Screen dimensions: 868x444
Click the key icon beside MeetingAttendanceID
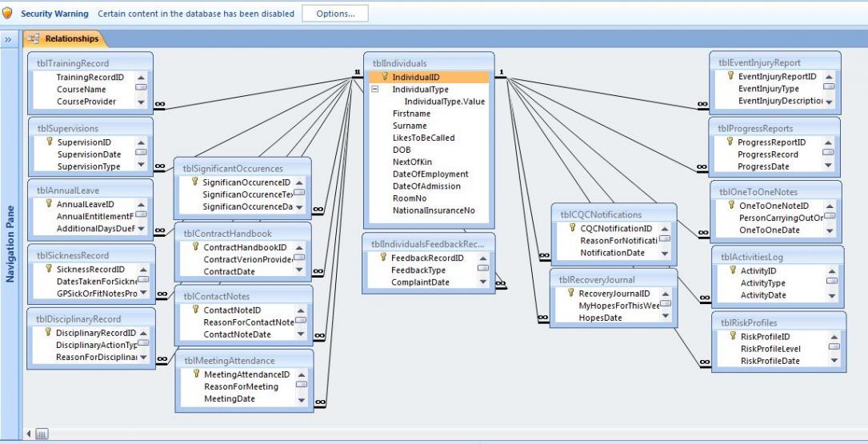click(195, 374)
